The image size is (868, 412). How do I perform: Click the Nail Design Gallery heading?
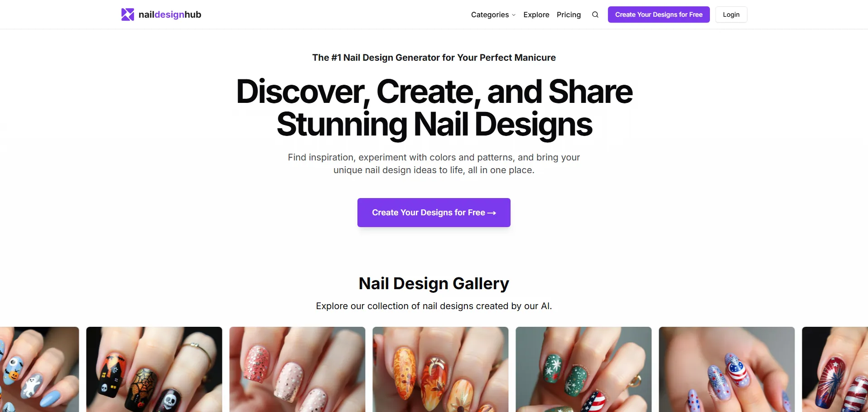pos(434,283)
